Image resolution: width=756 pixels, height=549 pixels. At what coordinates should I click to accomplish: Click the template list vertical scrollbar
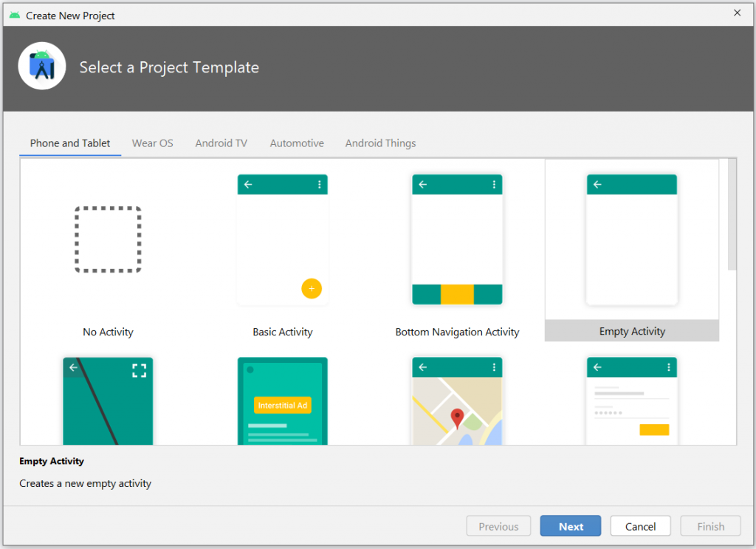pos(732,215)
